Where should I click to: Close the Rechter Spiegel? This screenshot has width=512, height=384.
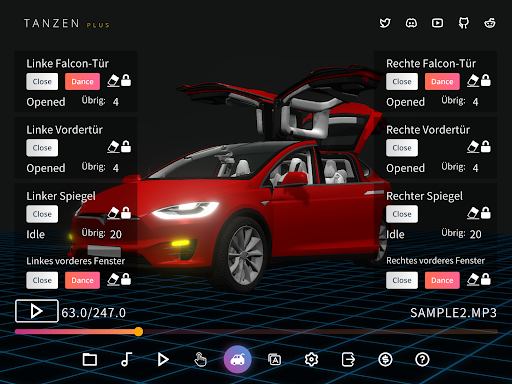402,214
